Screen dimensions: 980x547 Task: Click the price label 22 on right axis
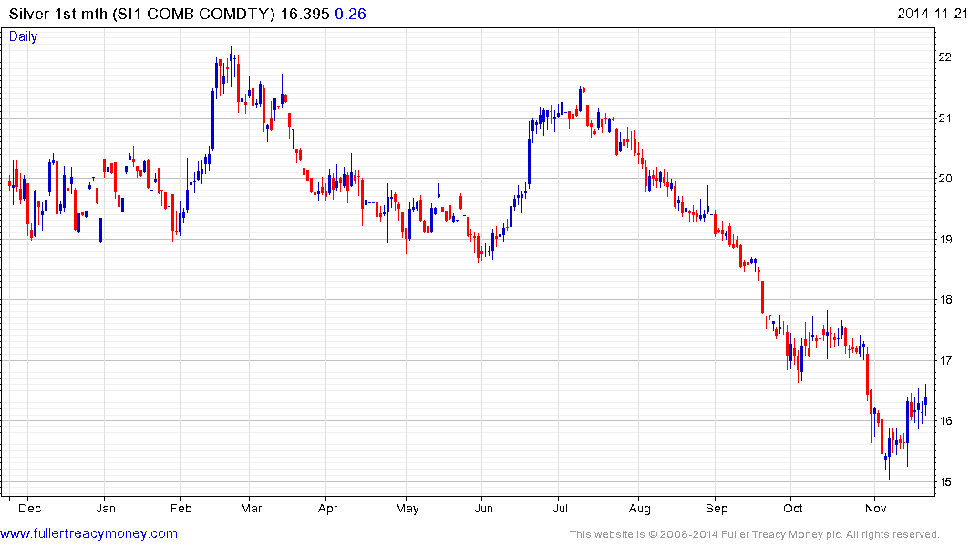945,57
